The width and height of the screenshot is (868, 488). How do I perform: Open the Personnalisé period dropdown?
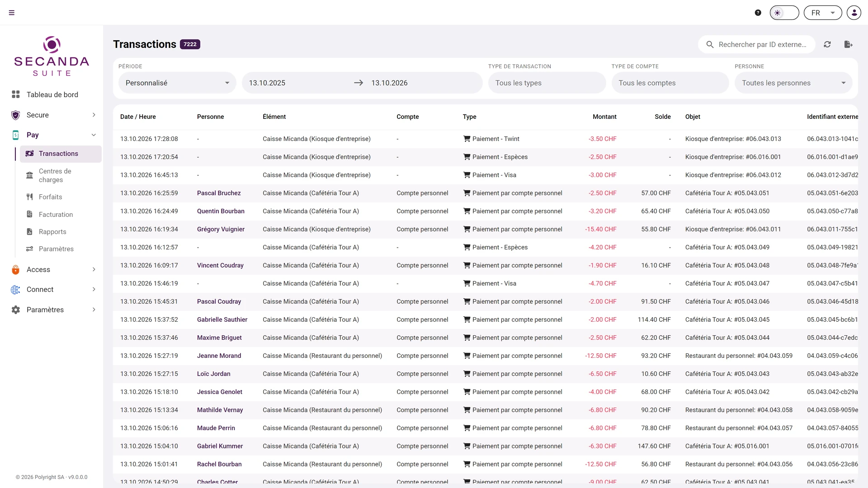tap(177, 83)
